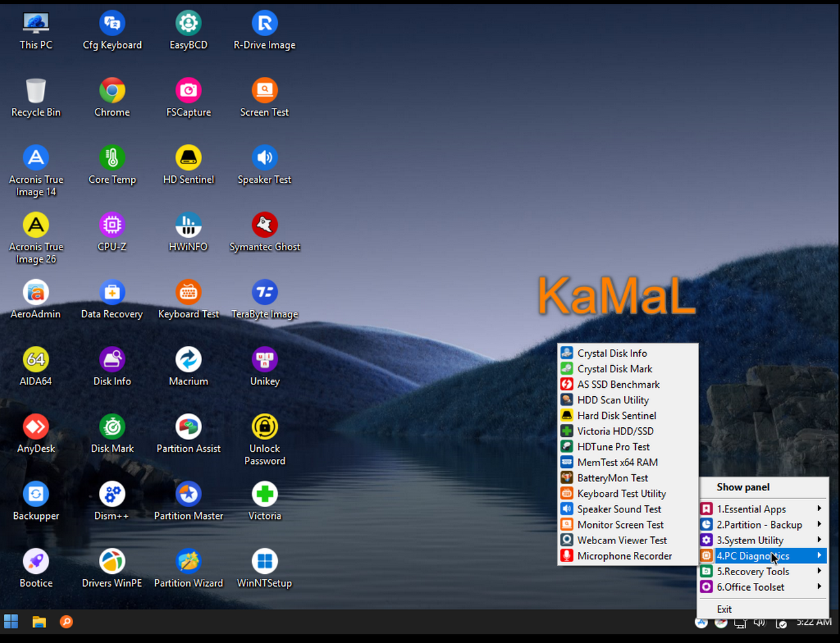The height and width of the screenshot is (643, 840).
Task: Open R-Drive Image desktop shortcut
Action: click(x=264, y=32)
